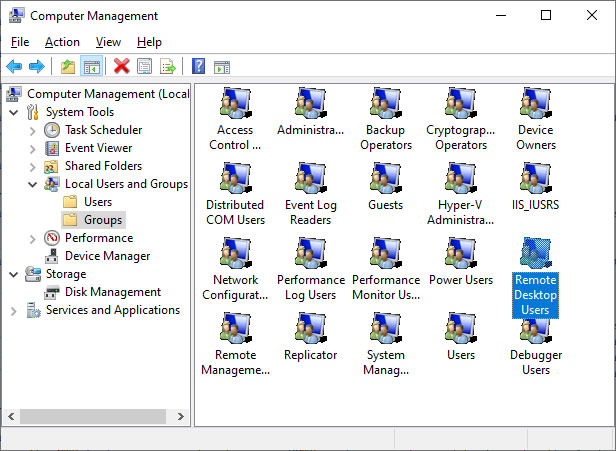Select the Task Scheduler tree item
Image resolution: width=616 pixels, height=451 pixels.
103,130
